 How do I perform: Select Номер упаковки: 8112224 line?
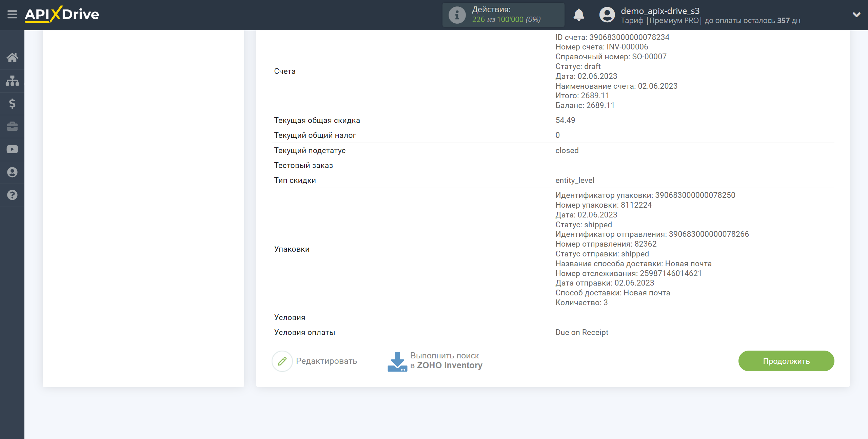[x=604, y=205]
